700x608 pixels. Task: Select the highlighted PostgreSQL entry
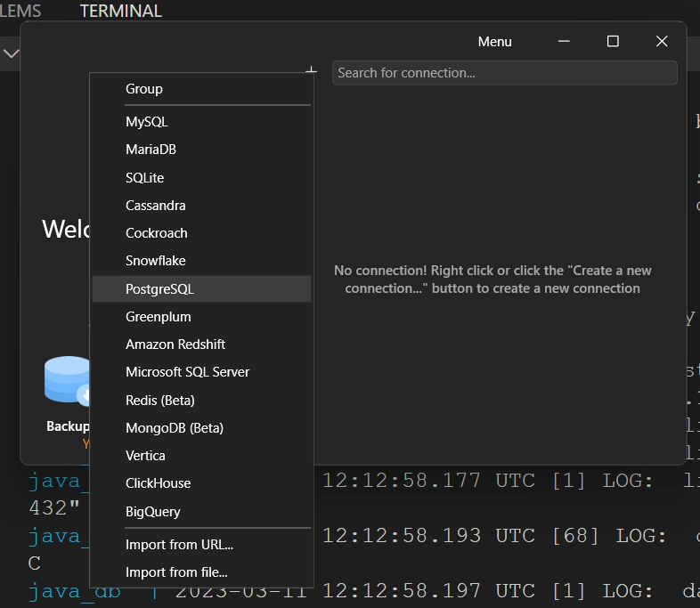point(201,289)
